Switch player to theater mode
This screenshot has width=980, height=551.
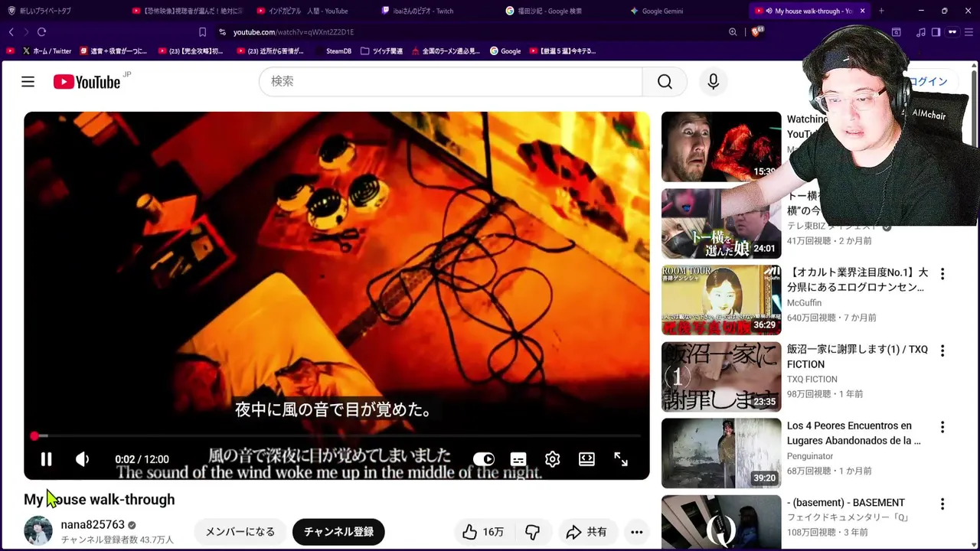tap(586, 459)
